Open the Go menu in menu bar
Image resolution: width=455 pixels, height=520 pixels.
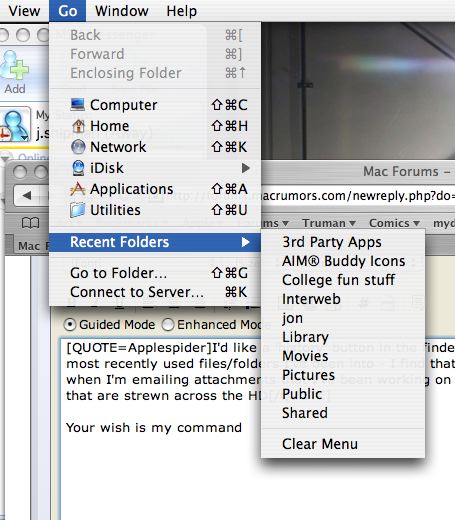point(67,11)
